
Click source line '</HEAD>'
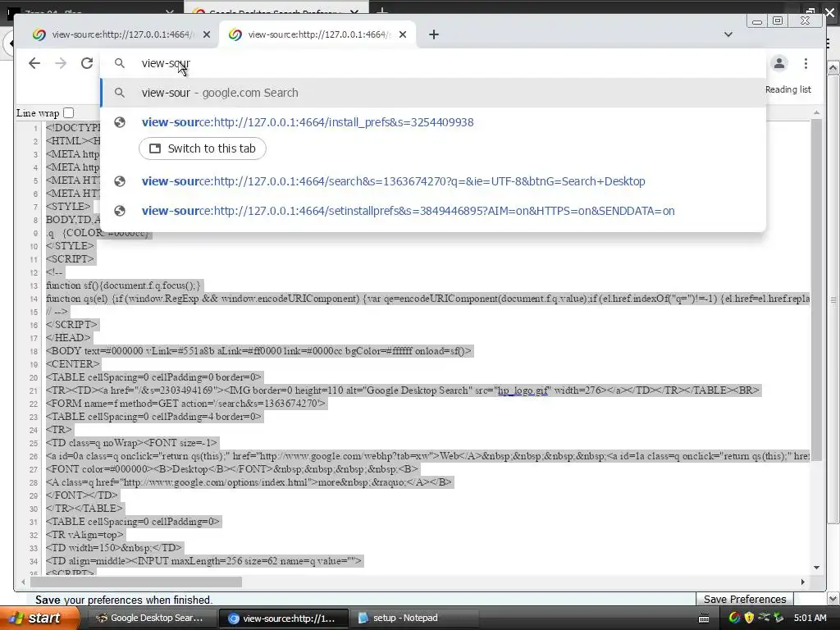coord(69,337)
